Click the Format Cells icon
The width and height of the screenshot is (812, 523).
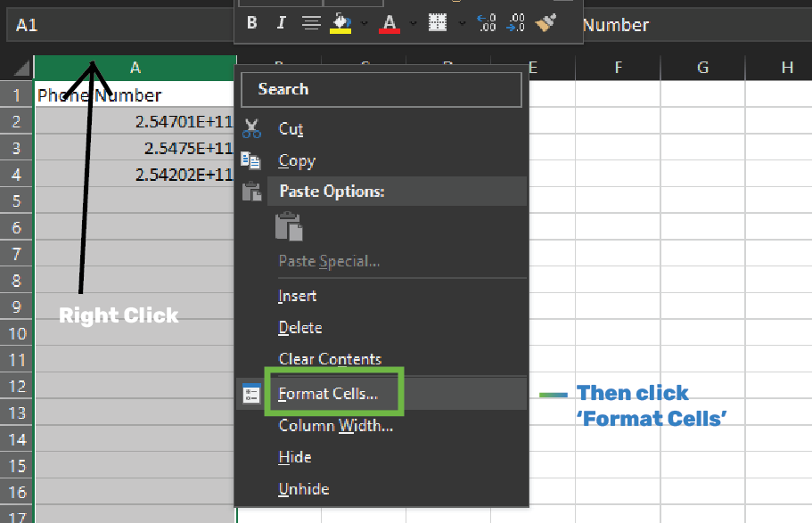tap(251, 394)
